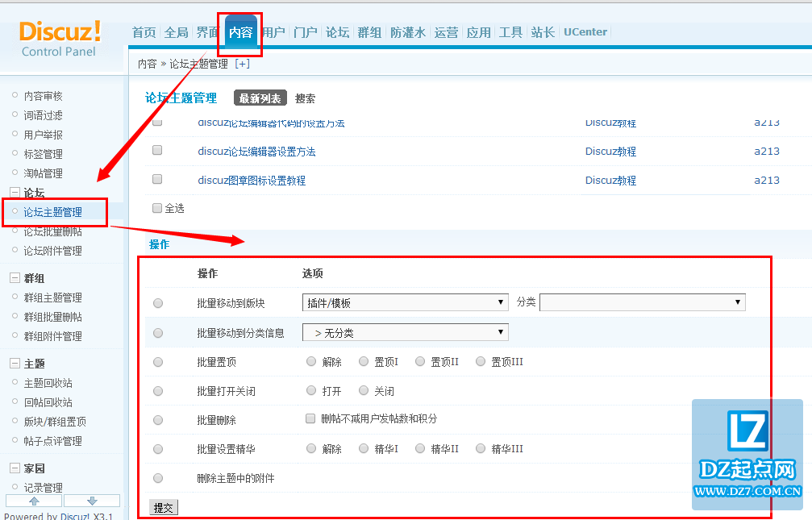Click sidebar scroll up arrow button

click(x=34, y=501)
